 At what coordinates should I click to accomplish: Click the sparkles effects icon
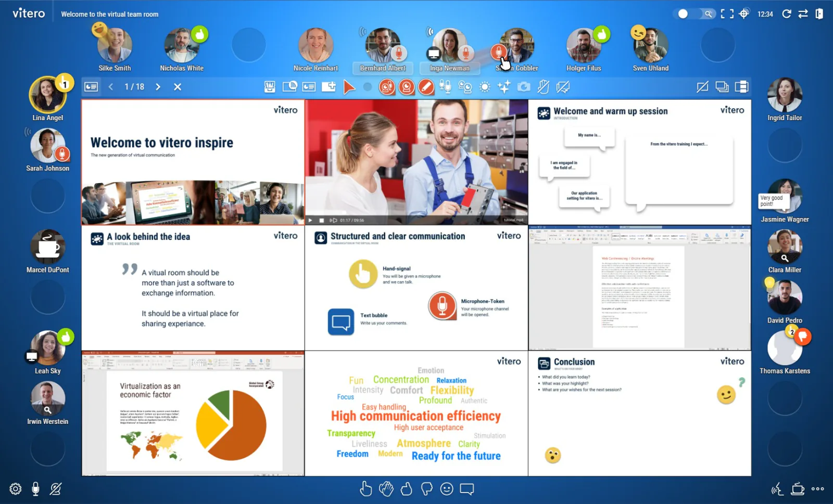coord(504,87)
